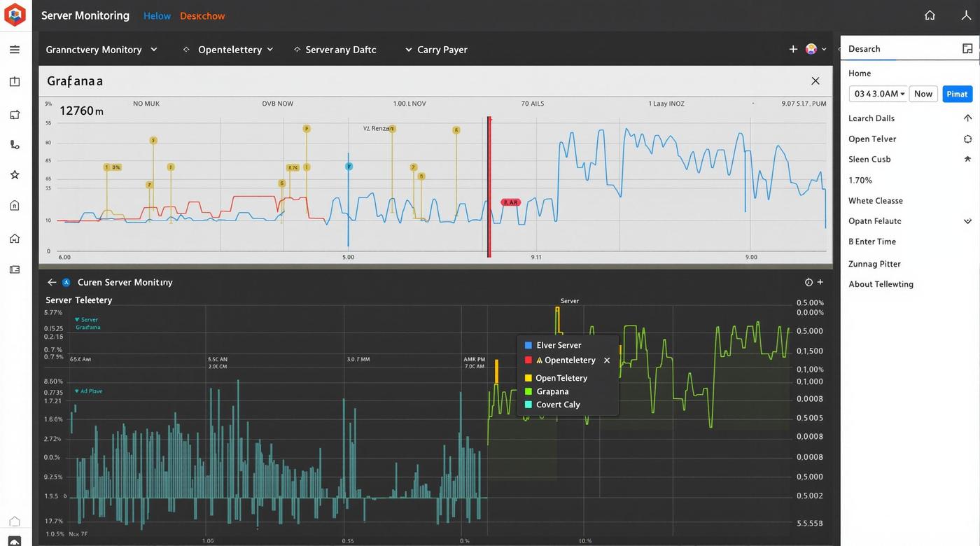Expand the Opatn Felautc section chevron
This screenshot has width=980, height=546.
(968, 220)
